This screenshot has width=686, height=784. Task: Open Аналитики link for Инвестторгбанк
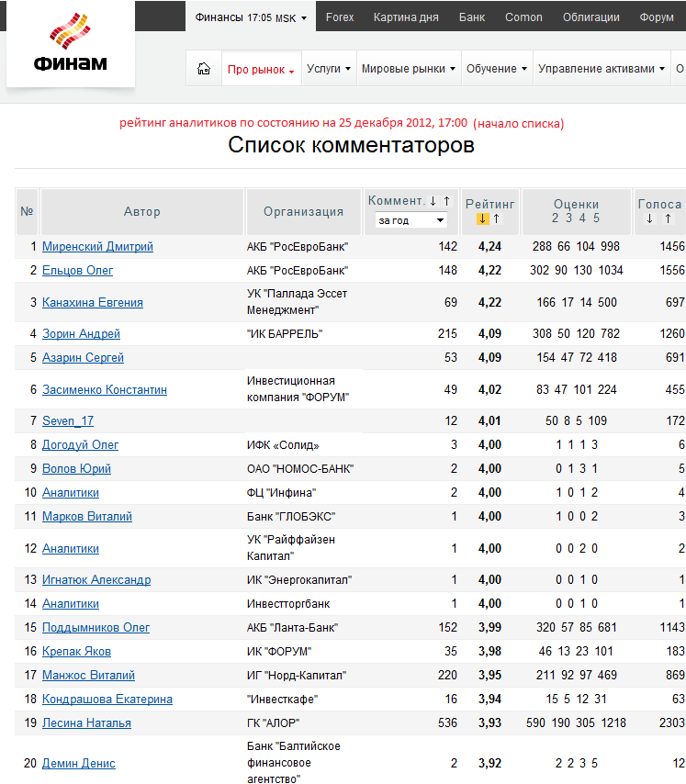pyautogui.click(x=71, y=603)
